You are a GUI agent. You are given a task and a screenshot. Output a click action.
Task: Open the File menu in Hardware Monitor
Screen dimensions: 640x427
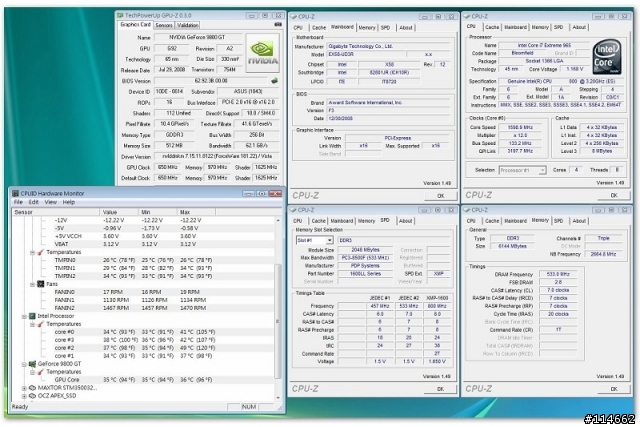coord(18,202)
